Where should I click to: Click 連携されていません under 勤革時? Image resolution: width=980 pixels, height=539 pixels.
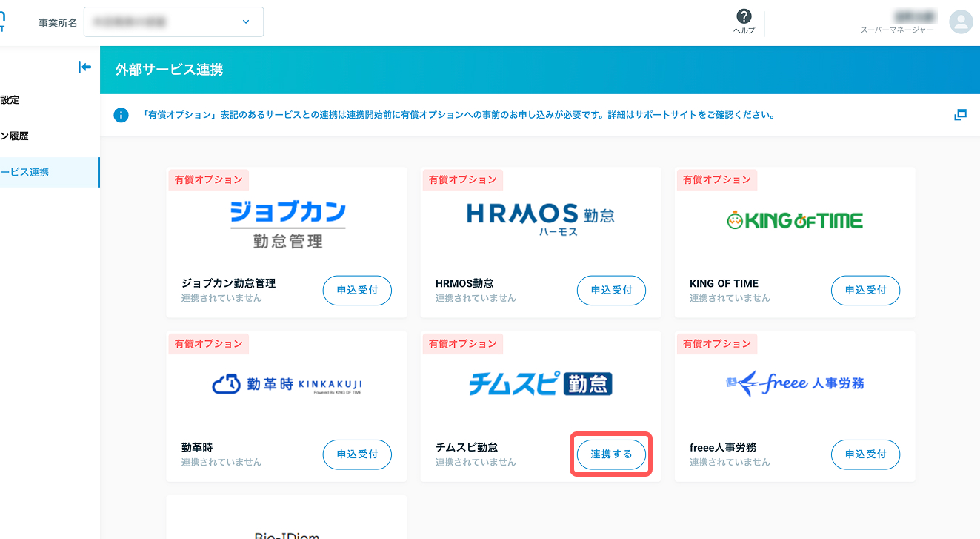[221, 462]
